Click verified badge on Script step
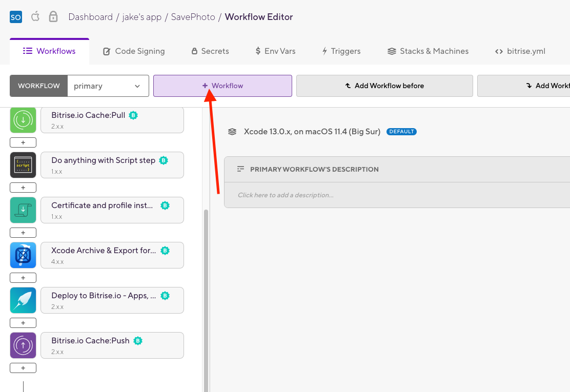 click(164, 160)
